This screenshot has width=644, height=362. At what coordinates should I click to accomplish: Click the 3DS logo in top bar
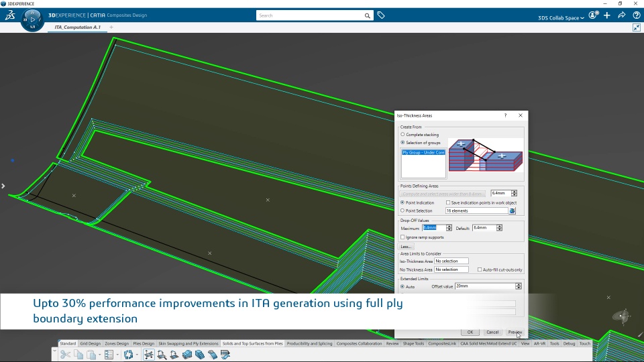tap(10, 15)
